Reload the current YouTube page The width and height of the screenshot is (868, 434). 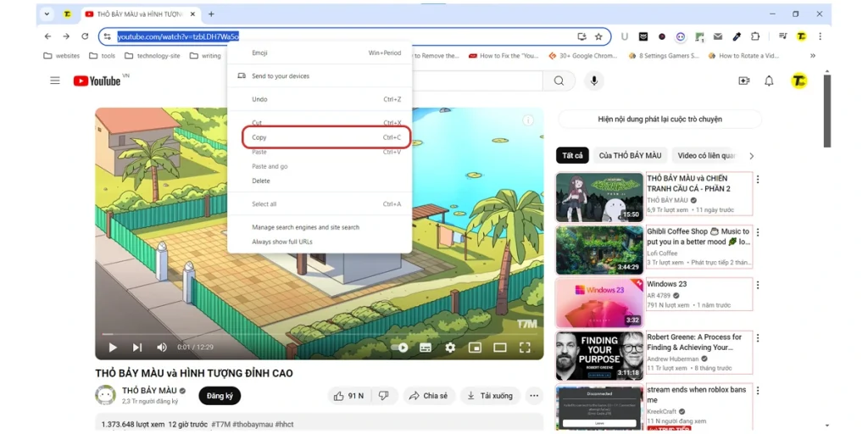click(x=85, y=36)
